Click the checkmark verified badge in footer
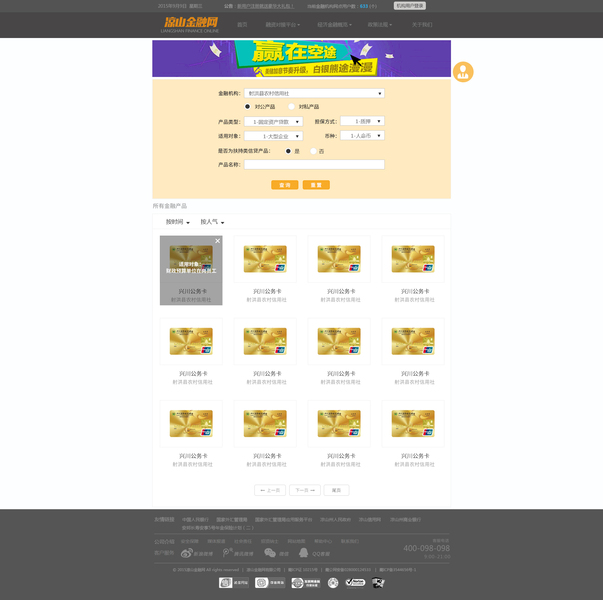Image resolution: width=603 pixels, height=600 pixels. 355,583
